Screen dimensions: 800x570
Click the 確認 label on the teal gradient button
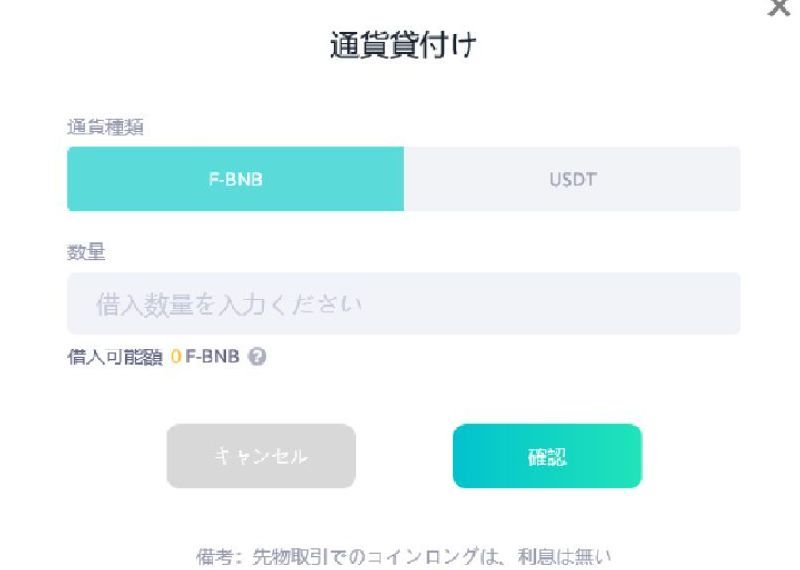(547, 457)
